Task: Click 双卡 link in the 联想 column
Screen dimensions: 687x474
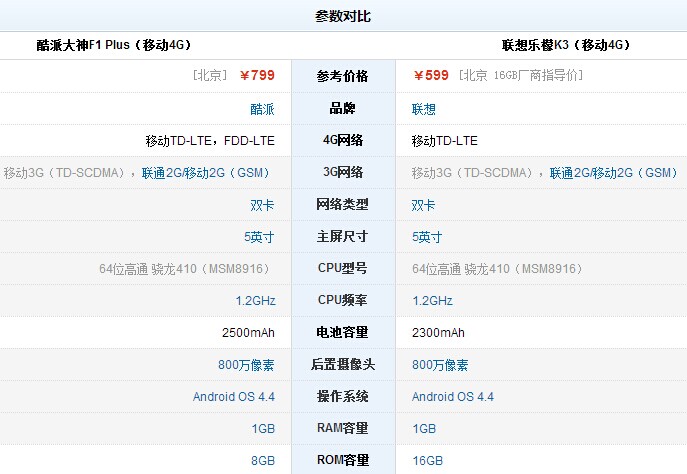Action: point(423,205)
